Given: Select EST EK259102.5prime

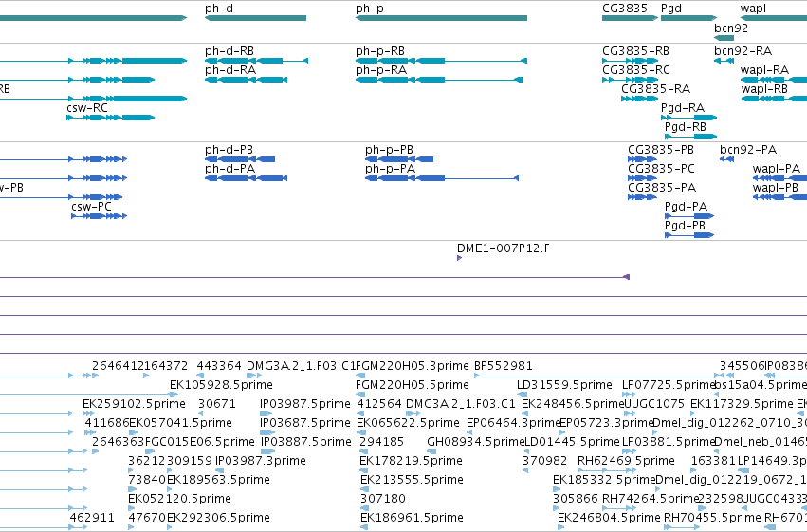Looking at the screenshot, I should (134, 404).
